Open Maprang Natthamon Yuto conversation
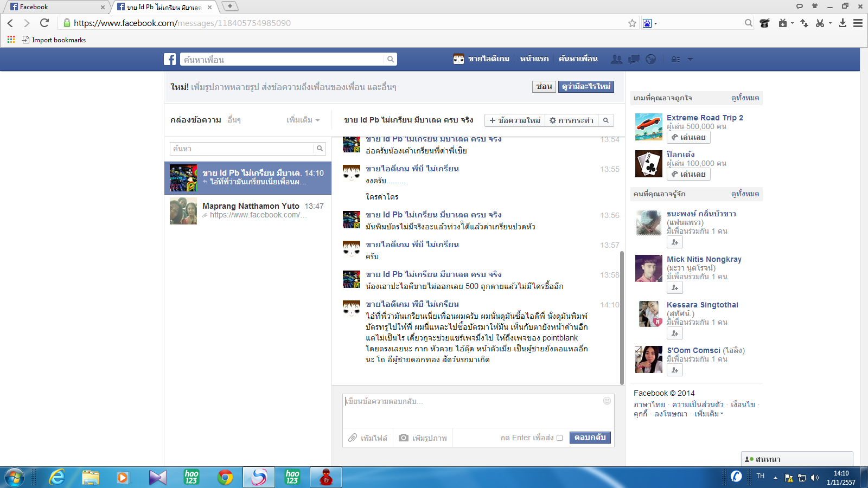This screenshot has height=488, width=868. tap(248, 210)
